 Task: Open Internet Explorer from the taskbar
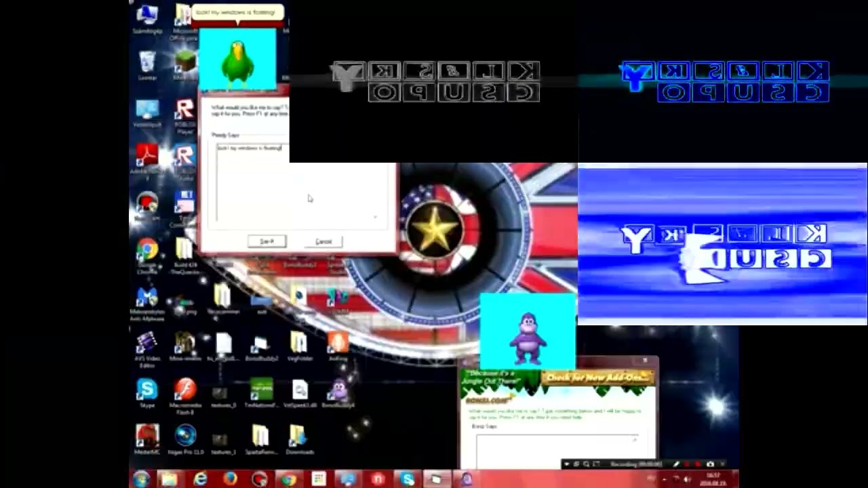[x=200, y=479]
